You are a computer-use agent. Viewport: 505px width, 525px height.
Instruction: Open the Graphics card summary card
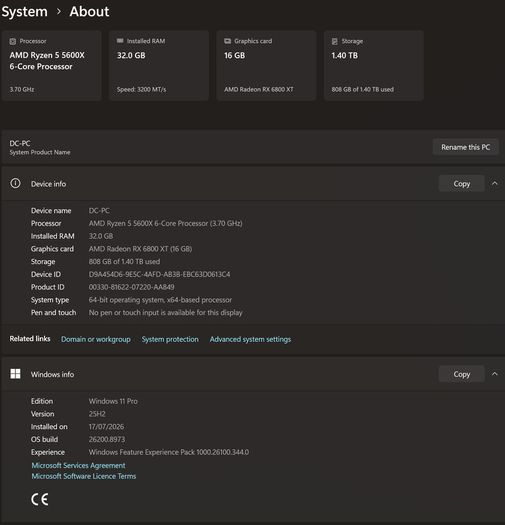point(267,65)
